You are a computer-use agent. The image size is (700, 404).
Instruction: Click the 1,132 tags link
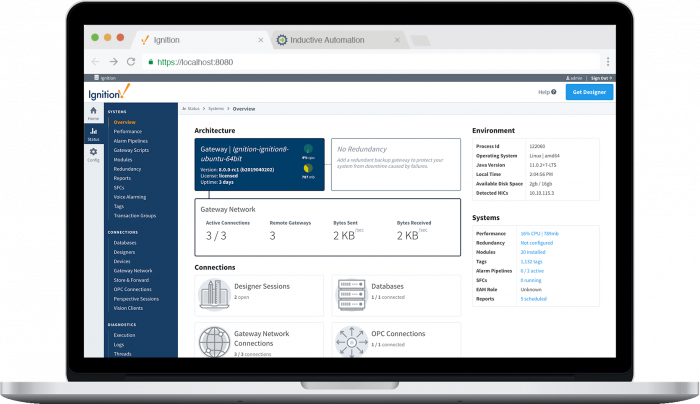(531, 262)
